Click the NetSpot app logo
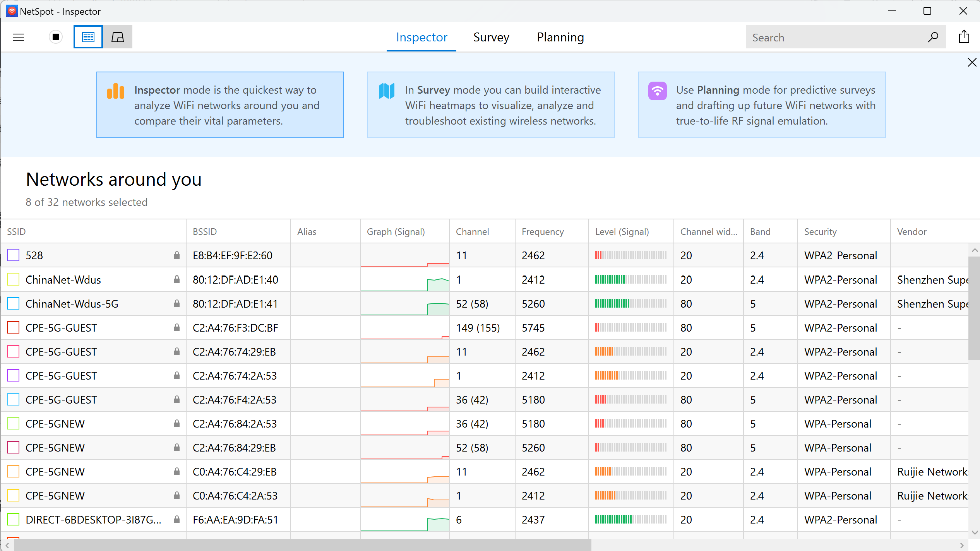The image size is (980, 551). pyautogui.click(x=12, y=11)
